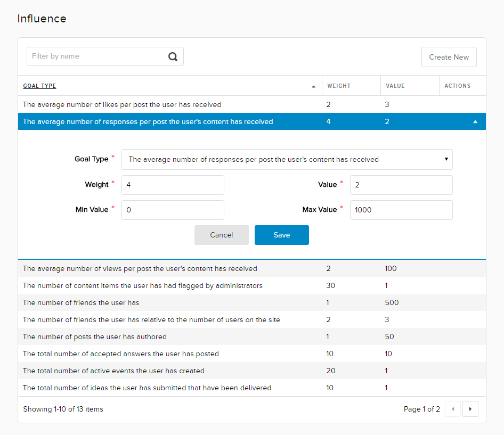This screenshot has height=435, width=504.
Task: Cancel editing the goal
Action: 221,235
